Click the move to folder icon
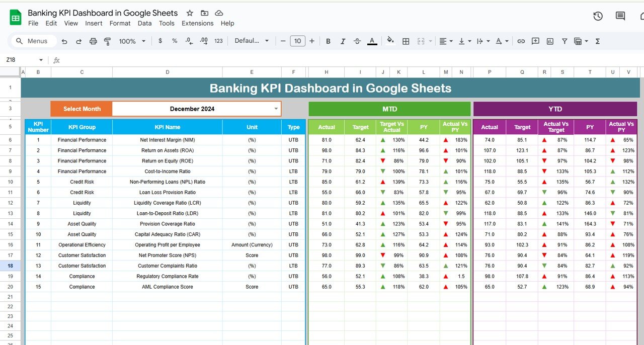The height and width of the screenshot is (345, 644). point(204,13)
